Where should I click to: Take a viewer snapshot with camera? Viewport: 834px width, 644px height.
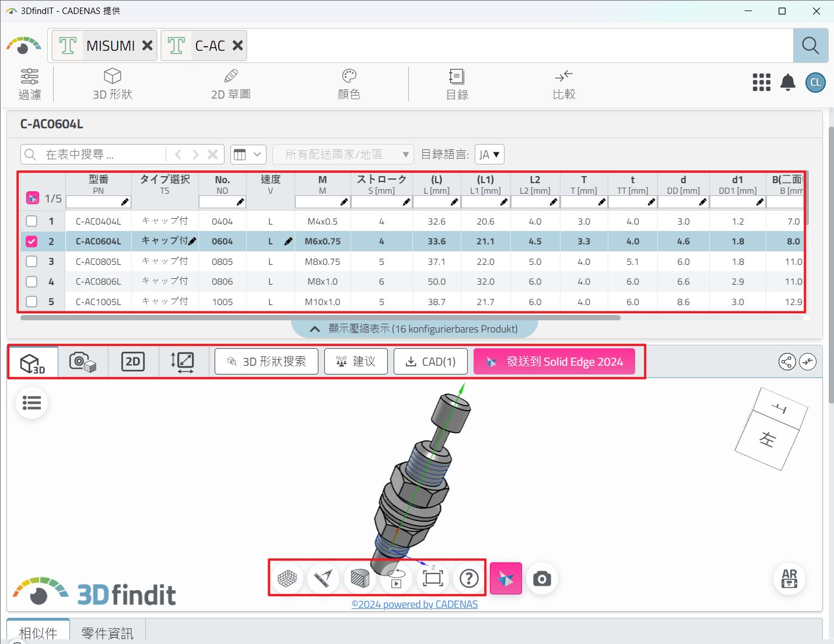(x=542, y=579)
